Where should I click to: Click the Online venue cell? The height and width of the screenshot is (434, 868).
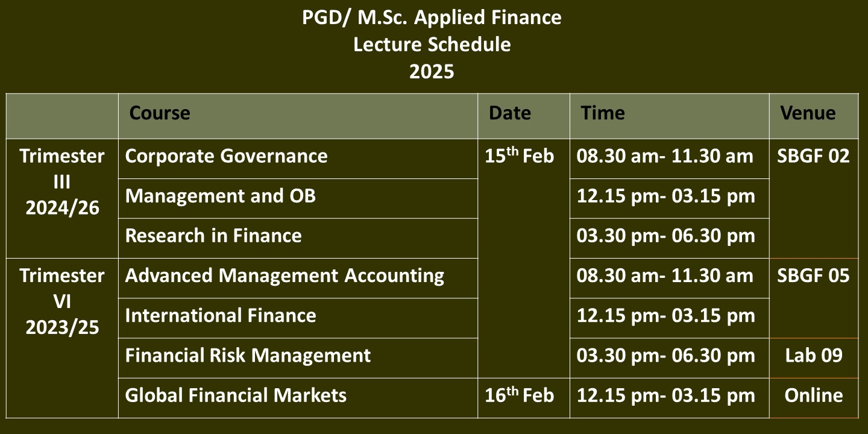point(814,398)
